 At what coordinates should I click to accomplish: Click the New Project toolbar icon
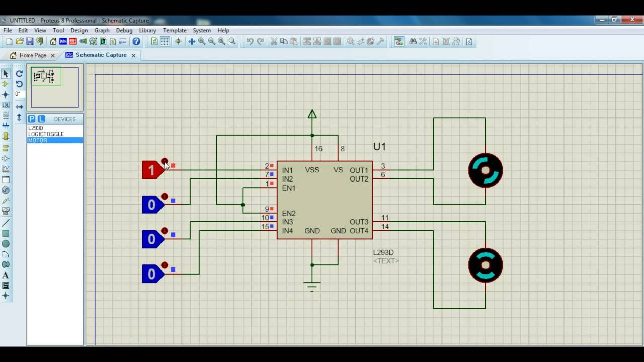9,42
